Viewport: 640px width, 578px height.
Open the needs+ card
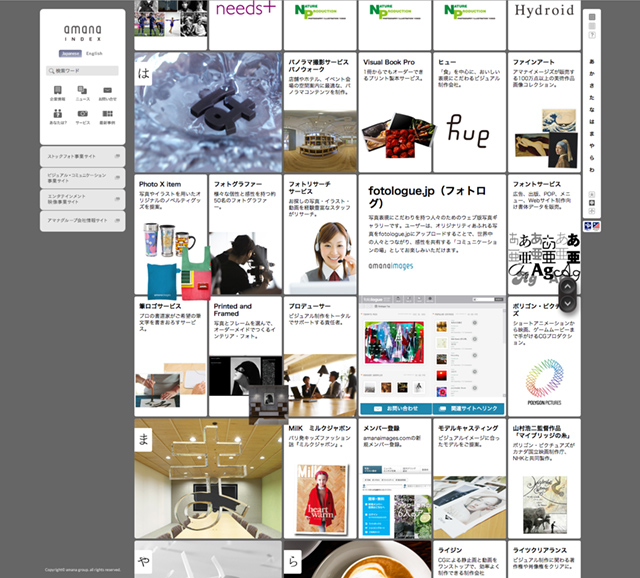pyautogui.click(x=245, y=25)
